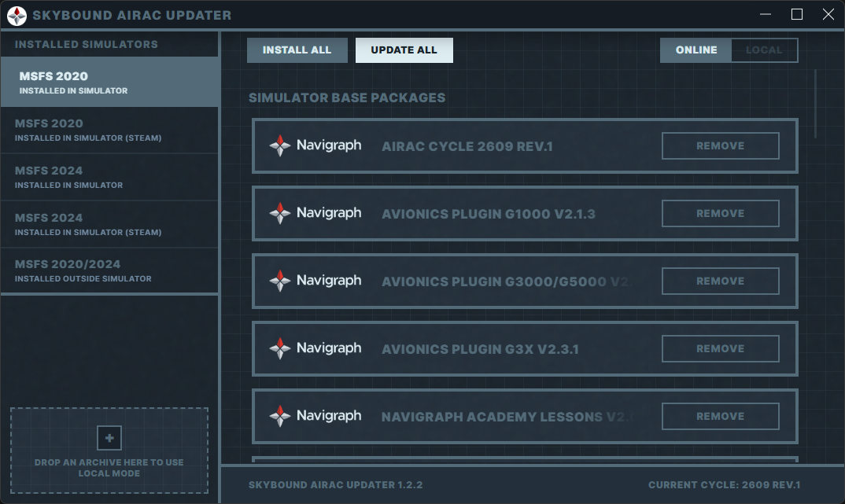Screen dimensions: 845x504
Task: Click Navigraph logo on Academy Lessons row
Action: (x=315, y=416)
